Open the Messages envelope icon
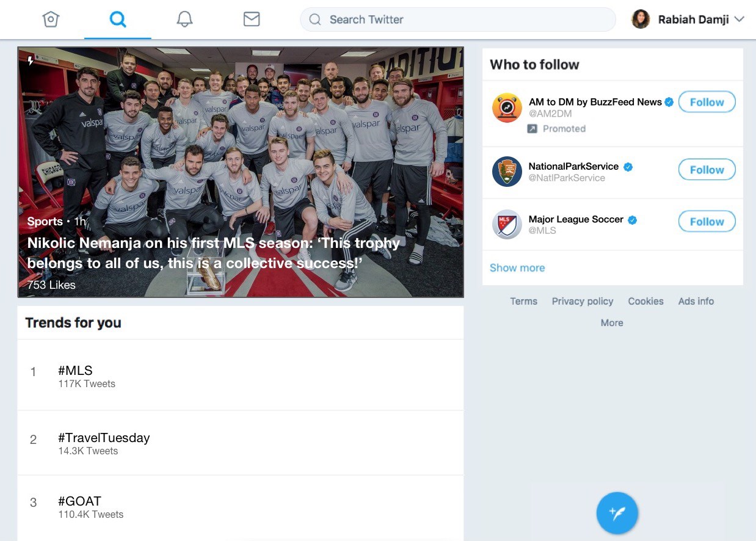Viewport: 756px width, 541px height. point(252,19)
